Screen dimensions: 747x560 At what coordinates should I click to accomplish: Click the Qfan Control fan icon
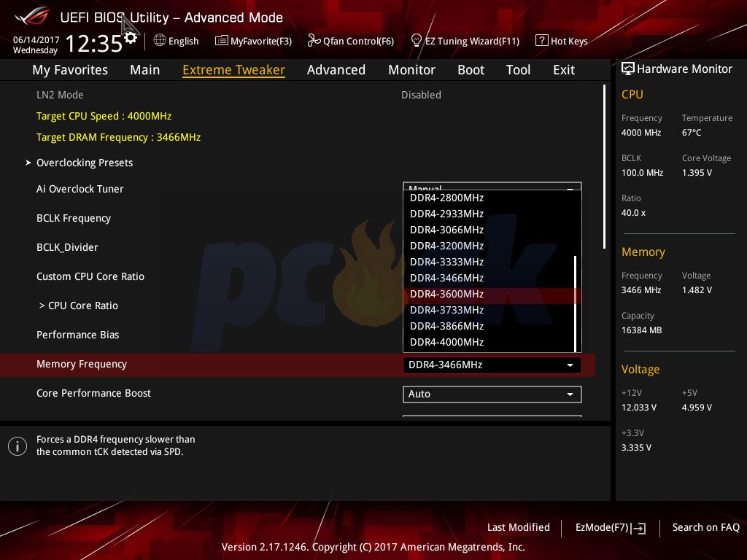[314, 41]
